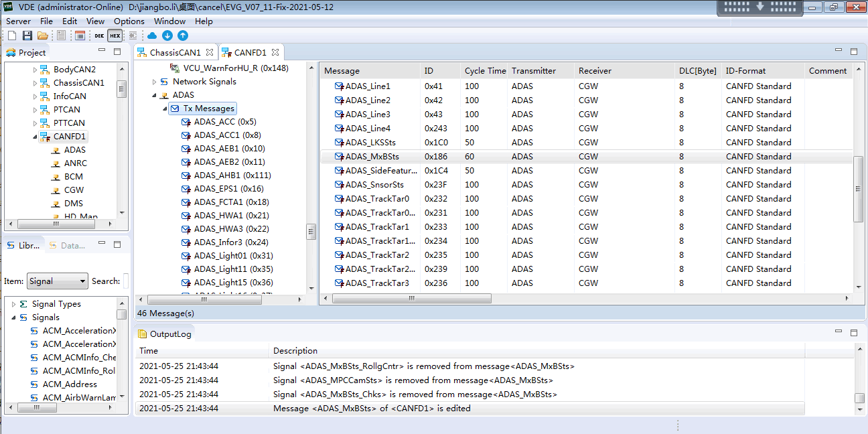Close the ChassisCAN1 tab
This screenshot has height=434, width=868.
pos(209,52)
